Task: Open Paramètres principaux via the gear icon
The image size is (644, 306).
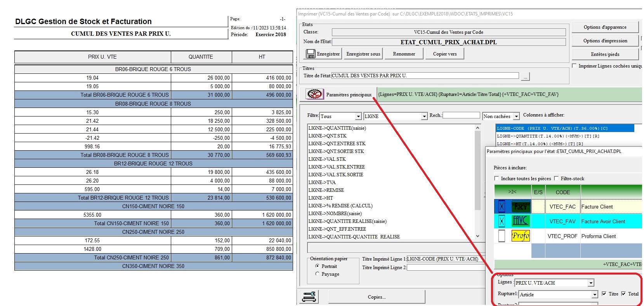Action: pos(314,94)
